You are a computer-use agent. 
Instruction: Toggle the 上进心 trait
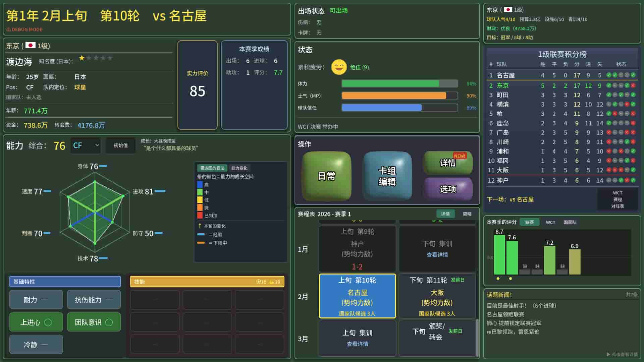click(x=36, y=322)
